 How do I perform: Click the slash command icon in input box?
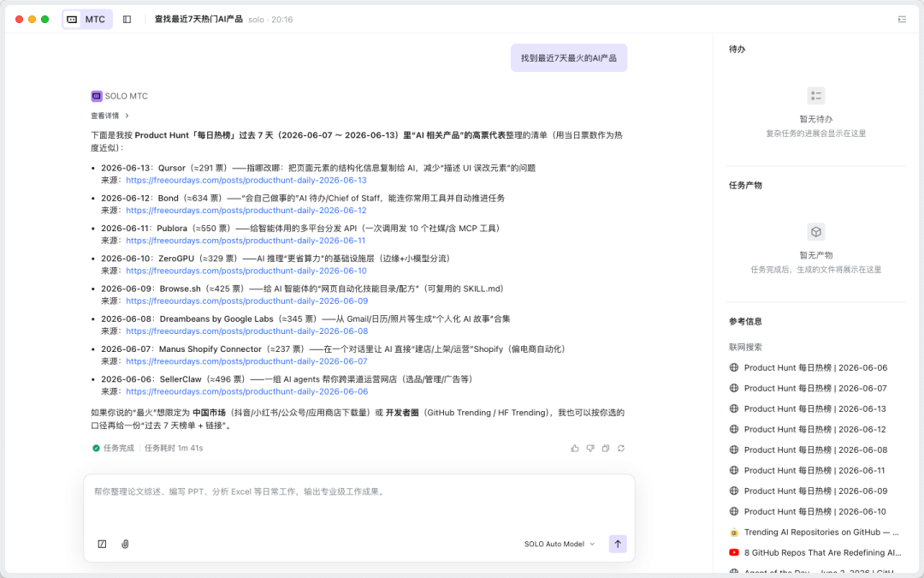tap(102, 544)
